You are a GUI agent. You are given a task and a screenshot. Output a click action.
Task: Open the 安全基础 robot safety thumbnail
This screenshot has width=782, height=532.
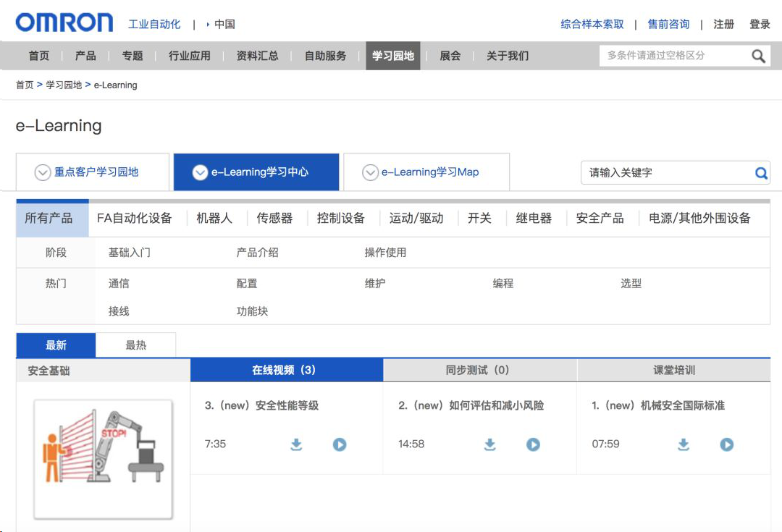[x=103, y=459]
